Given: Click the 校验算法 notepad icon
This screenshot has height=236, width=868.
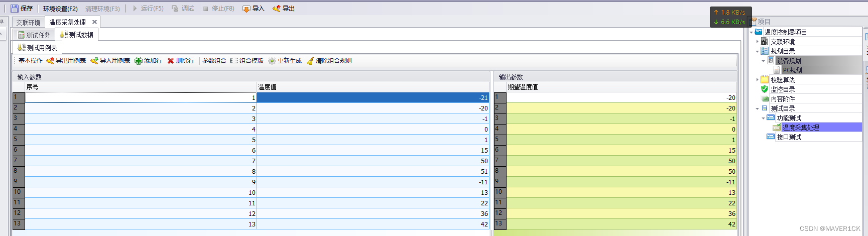Looking at the screenshot, I should tap(765, 80).
